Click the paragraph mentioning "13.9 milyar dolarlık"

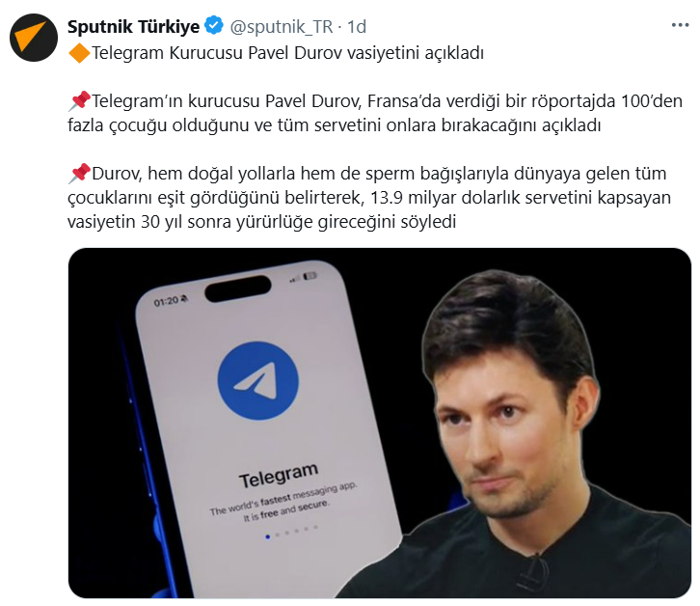click(x=369, y=198)
